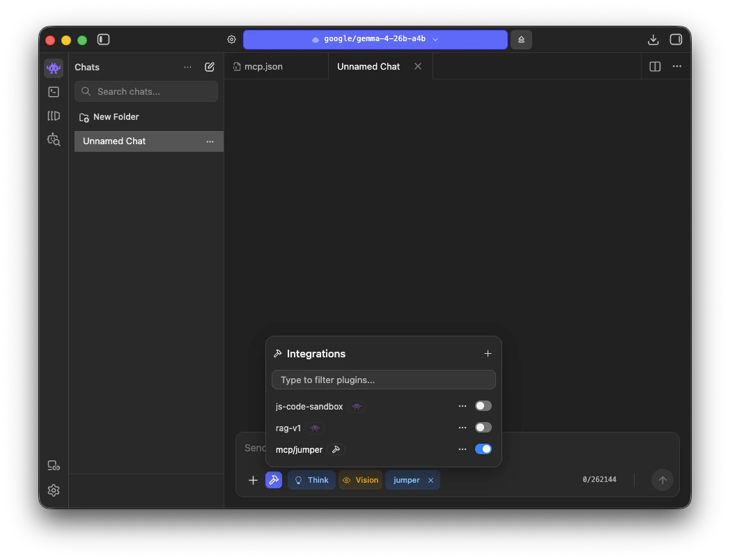Add a new integration with the plus button
The image size is (730, 560).
488,353
